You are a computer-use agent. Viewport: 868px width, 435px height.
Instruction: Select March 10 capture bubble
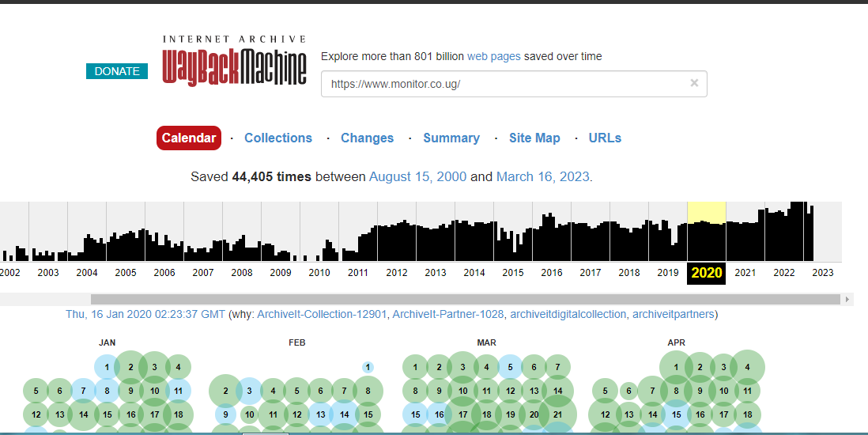462,391
